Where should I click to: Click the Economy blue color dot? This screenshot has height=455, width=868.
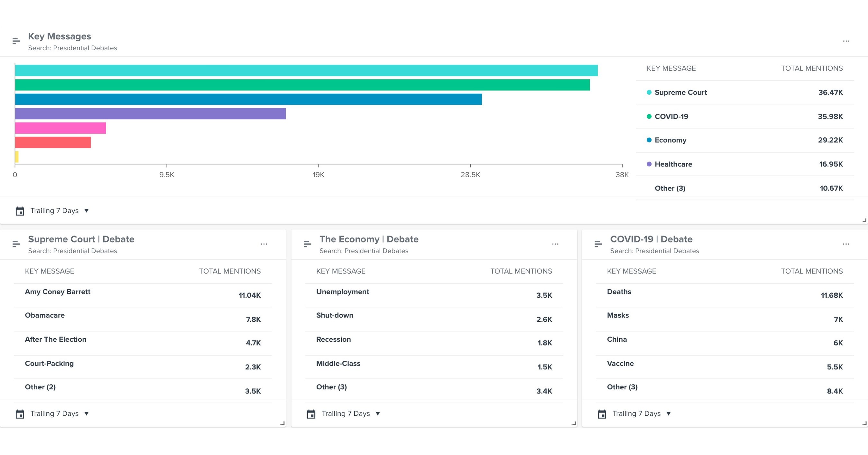(x=649, y=140)
